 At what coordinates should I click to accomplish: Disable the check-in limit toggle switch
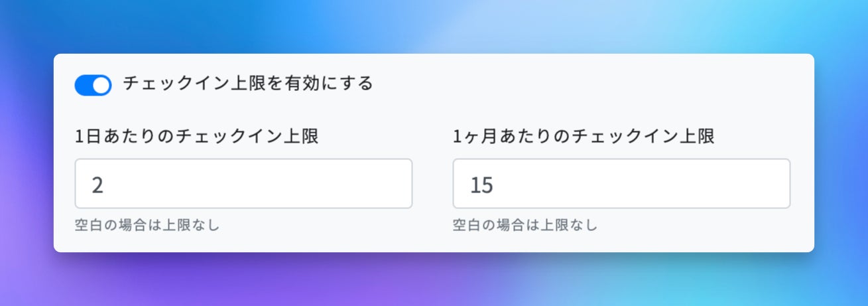(x=93, y=85)
